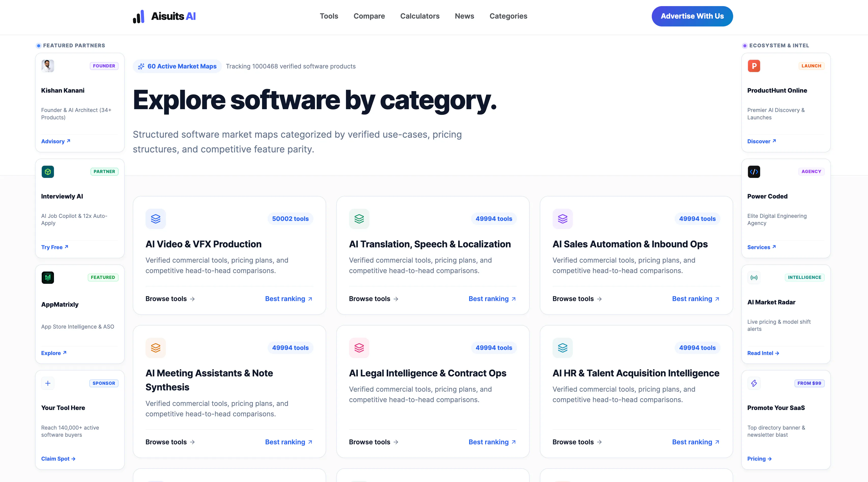Click Best ranking under AI Translation, Speech & Localization
Screen dimensions: 868x482
pyautogui.click(x=492, y=299)
